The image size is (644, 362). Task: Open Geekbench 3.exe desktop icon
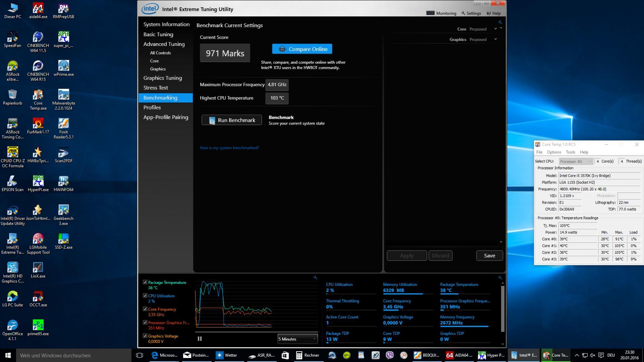tap(63, 215)
